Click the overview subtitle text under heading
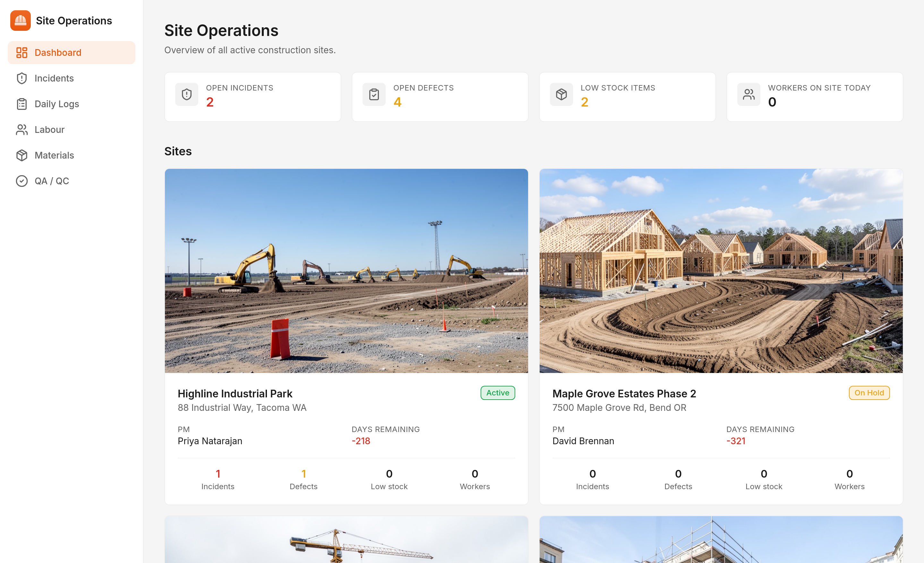 click(250, 50)
